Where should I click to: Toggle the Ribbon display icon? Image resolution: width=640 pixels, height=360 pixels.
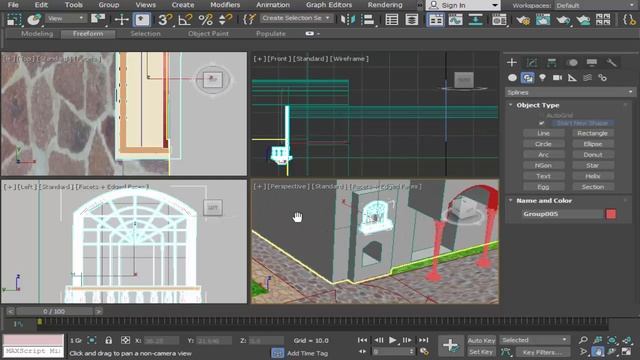tap(436, 19)
